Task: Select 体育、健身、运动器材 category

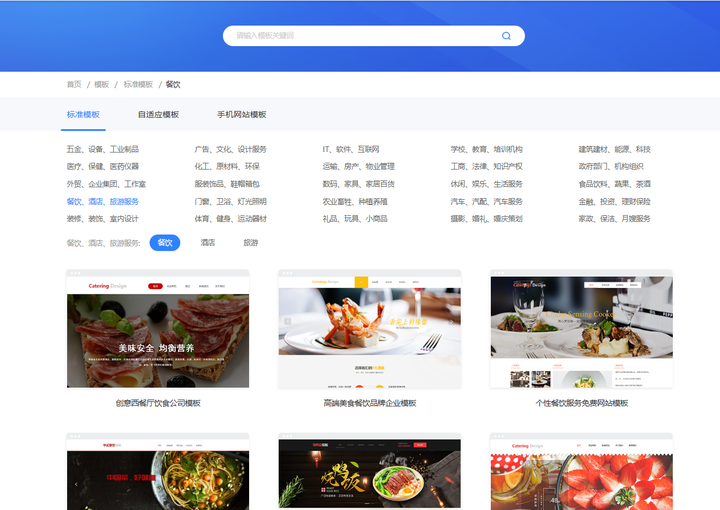Action: [x=231, y=219]
